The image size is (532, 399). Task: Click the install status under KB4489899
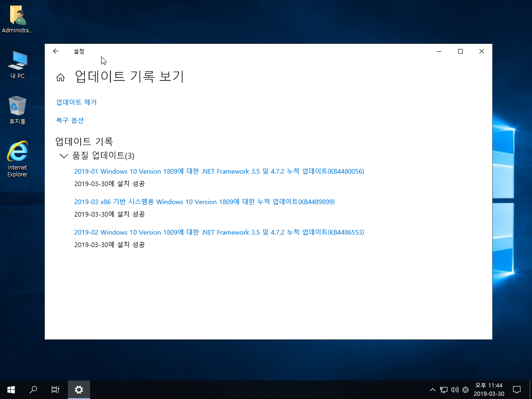click(109, 214)
